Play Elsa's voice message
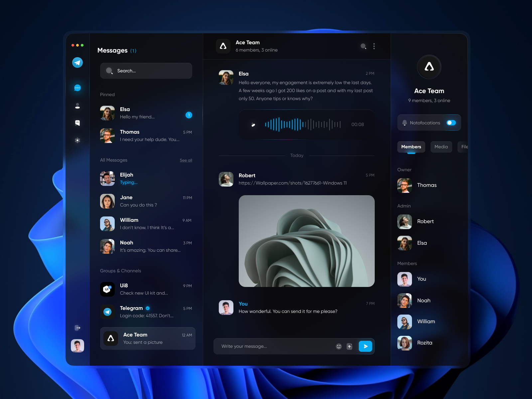This screenshot has width=532, height=399. 253,125
